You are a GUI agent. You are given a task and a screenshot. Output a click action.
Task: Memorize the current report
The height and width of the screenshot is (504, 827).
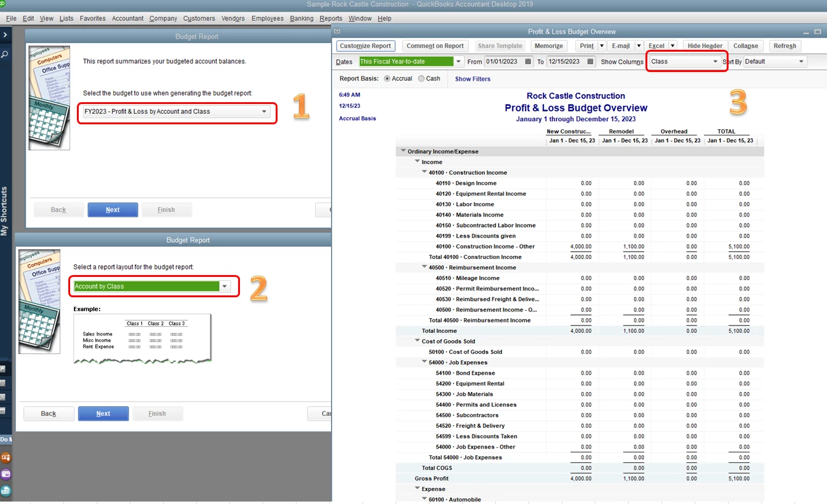coord(548,46)
